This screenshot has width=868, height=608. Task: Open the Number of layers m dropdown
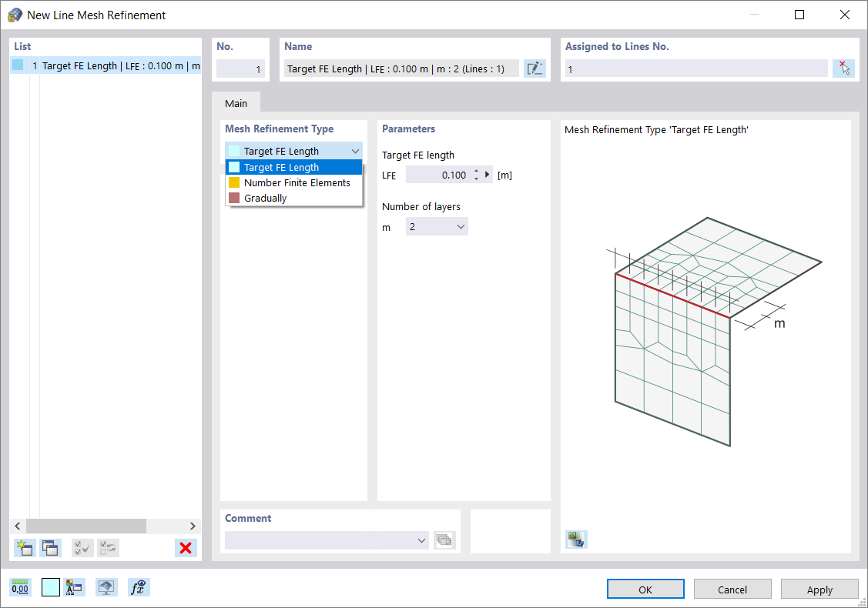coord(461,227)
